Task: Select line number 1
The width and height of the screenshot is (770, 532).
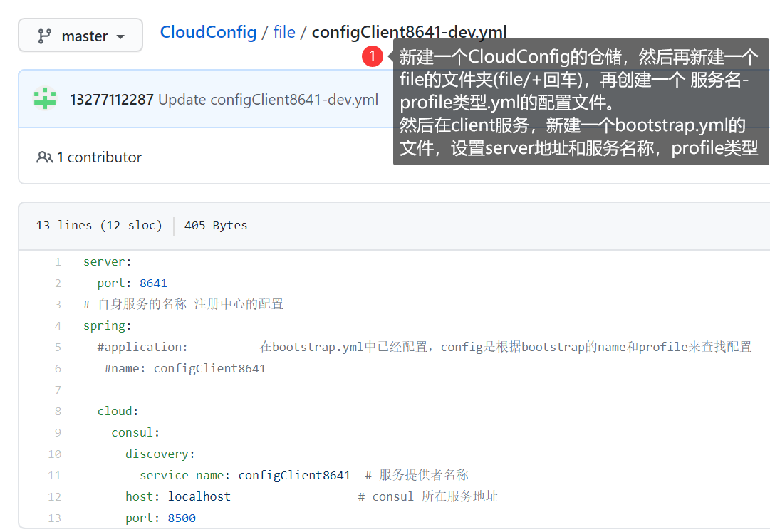Action: click(58, 262)
